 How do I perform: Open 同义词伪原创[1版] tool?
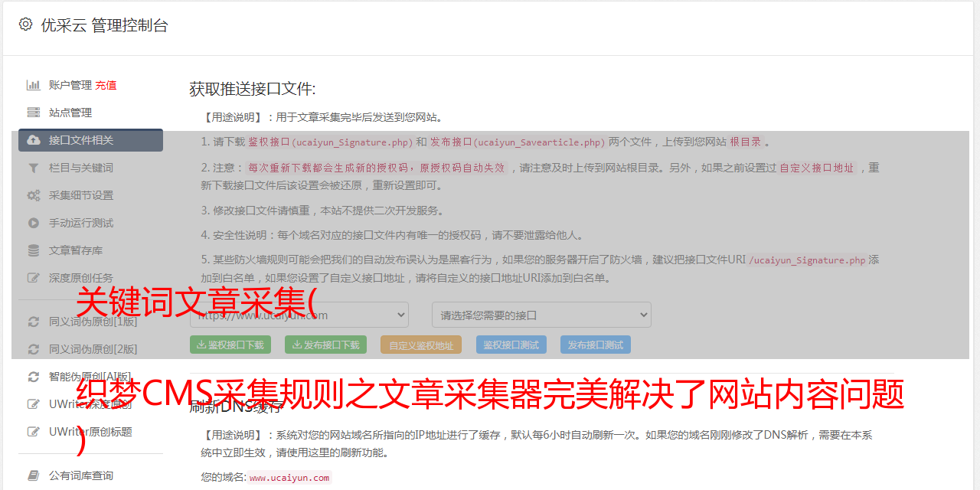pyautogui.click(x=93, y=322)
